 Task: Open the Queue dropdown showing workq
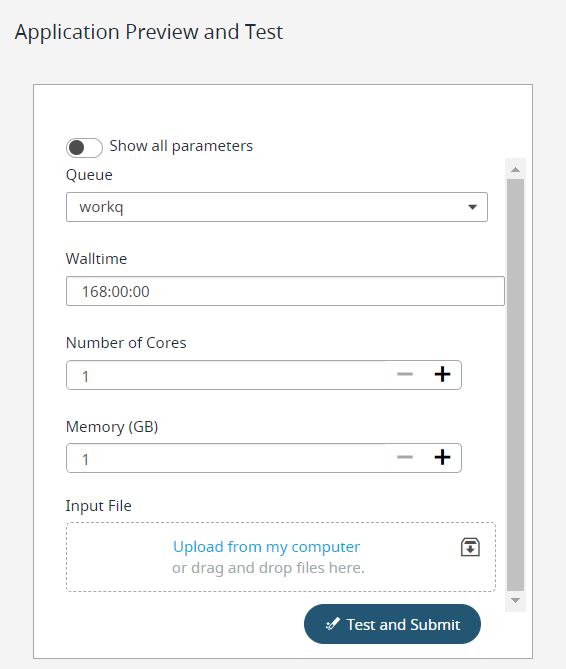(277, 207)
